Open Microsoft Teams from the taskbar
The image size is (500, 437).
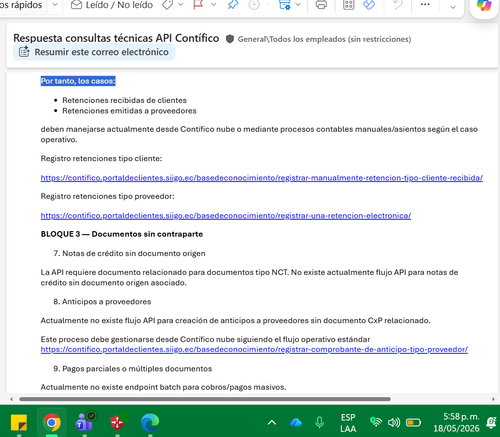(85, 422)
